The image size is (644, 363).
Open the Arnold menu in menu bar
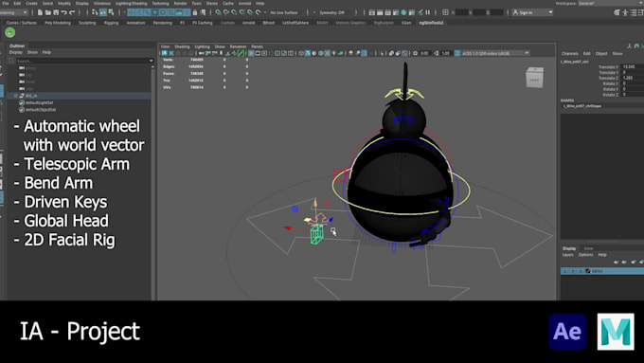[x=244, y=3]
